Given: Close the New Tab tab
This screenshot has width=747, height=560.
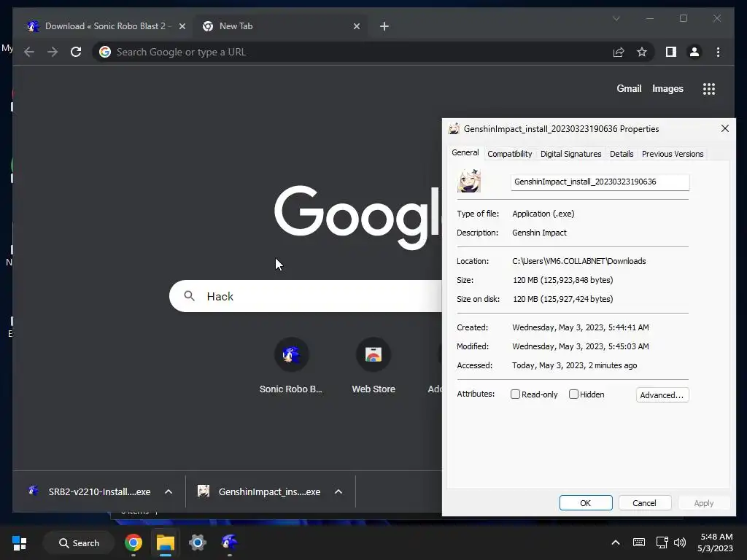Looking at the screenshot, I should tap(356, 26).
